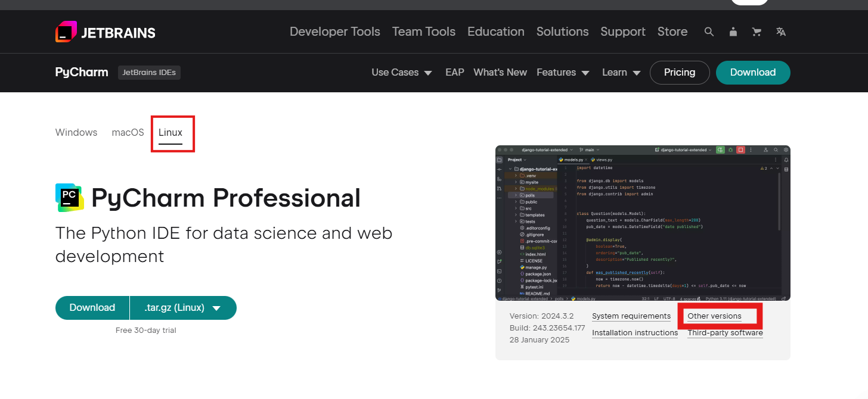Open System requirements link

[x=631, y=316]
